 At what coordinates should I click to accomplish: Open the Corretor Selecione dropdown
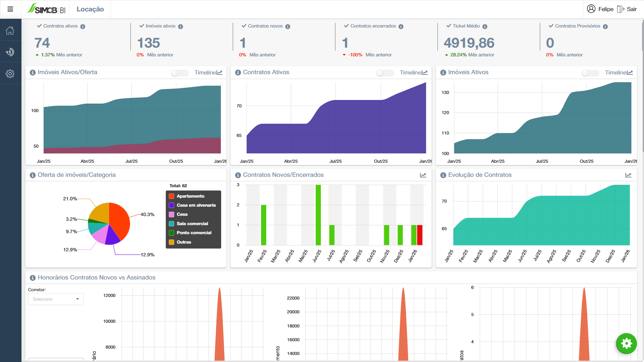click(55, 299)
